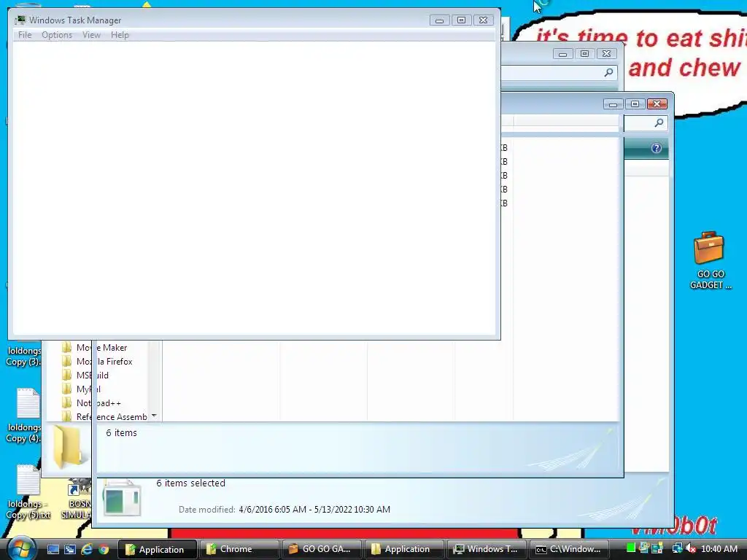Viewport: 747px width, 560px height.
Task: Open the View menu in Task Manager
Action: (91, 35)
